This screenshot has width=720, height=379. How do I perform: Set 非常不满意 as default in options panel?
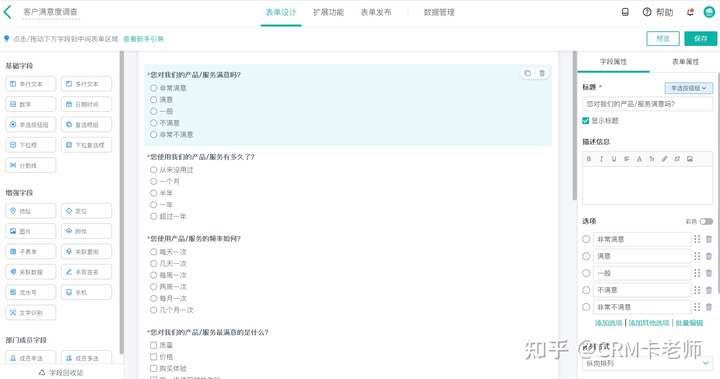click(x=586, y=307)
